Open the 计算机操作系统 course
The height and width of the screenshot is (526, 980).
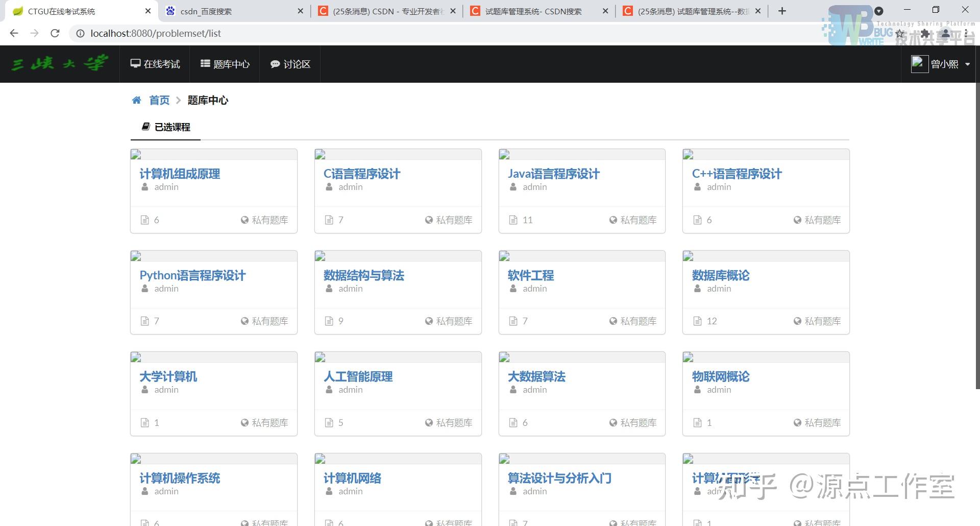click(x=180, y=478)
